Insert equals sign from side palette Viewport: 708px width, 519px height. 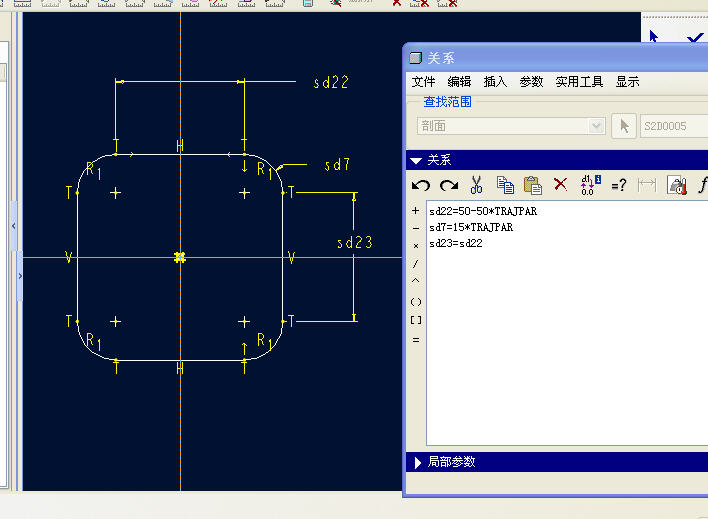click(x=416, y=340)
